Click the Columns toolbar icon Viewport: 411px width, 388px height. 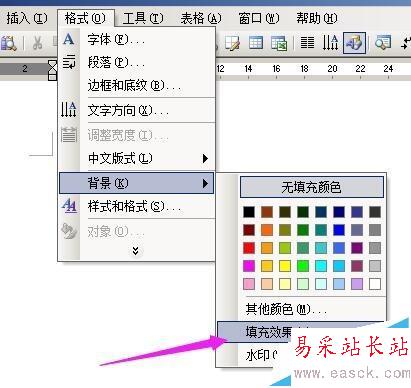pyautogui.click(x=307, y=43)
